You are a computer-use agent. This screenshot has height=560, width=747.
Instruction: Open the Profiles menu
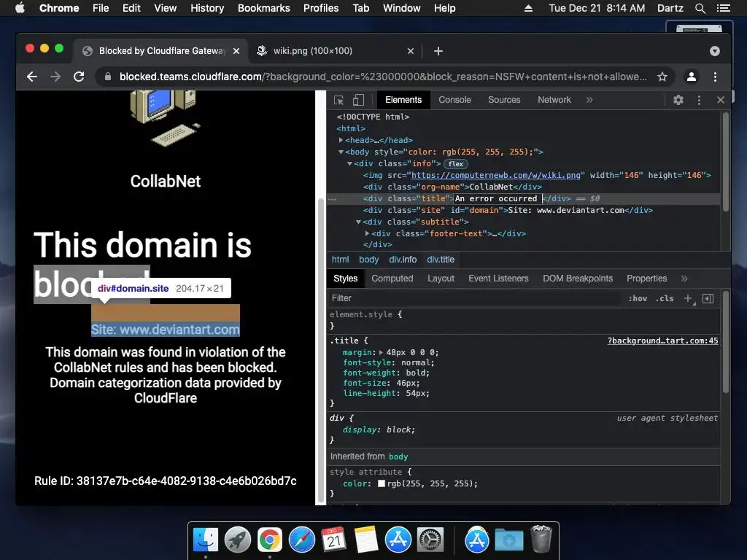click(x=321, y=8)
